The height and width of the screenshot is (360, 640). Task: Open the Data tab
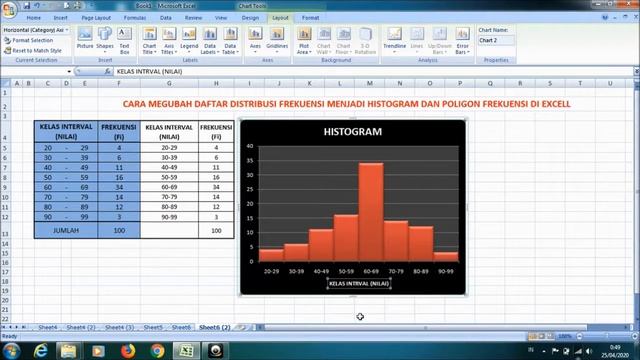tap(166, 18)
